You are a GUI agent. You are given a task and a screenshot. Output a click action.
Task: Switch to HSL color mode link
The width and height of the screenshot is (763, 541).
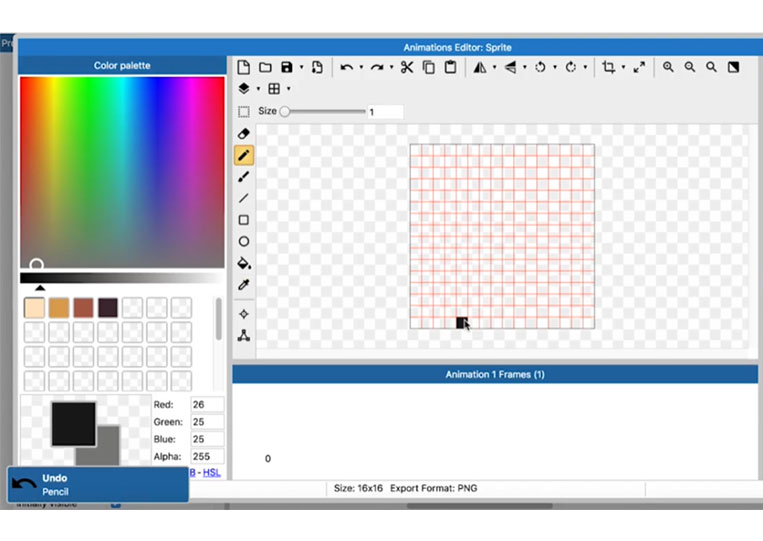(x=211, y=472)
